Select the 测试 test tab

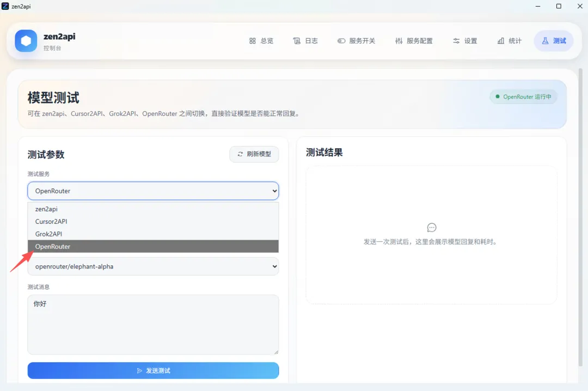tap(554, 41)
